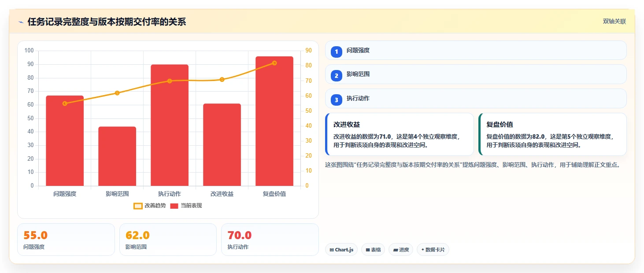The image size is (644, 273).
Task: Click the trend line point above 执行动作
Action: [170, 81]
